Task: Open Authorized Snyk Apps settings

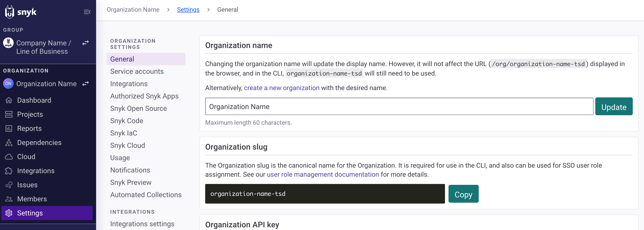Action: click(x=144, y=96)
